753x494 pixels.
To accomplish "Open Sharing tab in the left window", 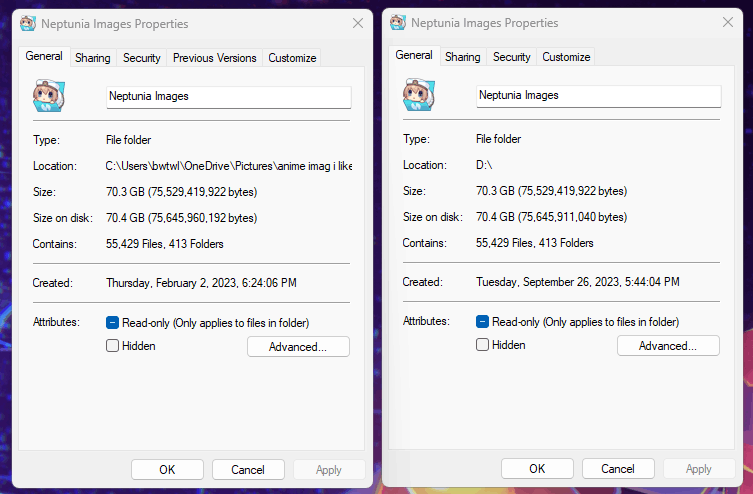I will 93,58.
